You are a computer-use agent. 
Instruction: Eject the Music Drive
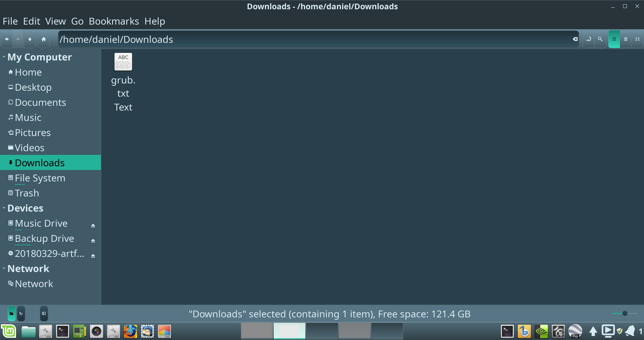point(93,225)
